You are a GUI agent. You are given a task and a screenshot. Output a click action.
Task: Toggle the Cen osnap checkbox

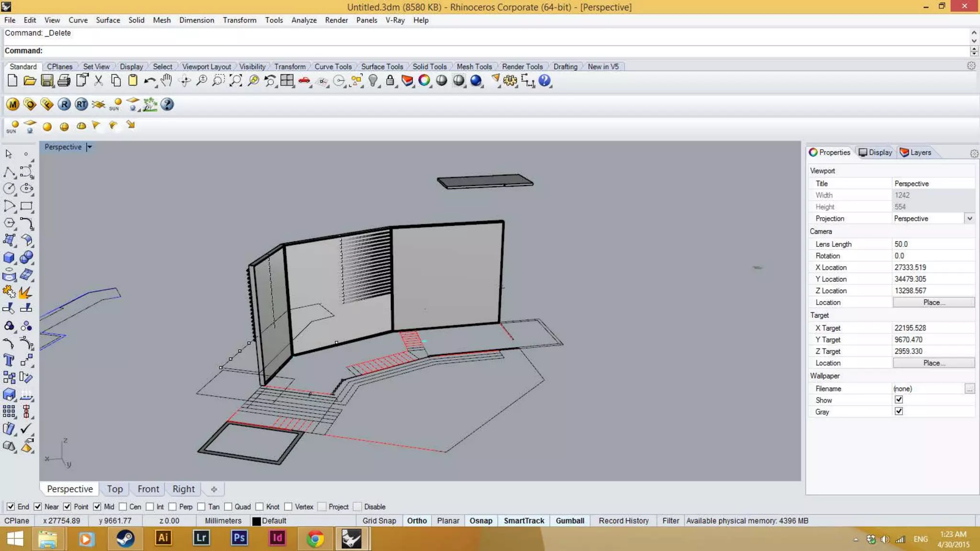(123, 507)
